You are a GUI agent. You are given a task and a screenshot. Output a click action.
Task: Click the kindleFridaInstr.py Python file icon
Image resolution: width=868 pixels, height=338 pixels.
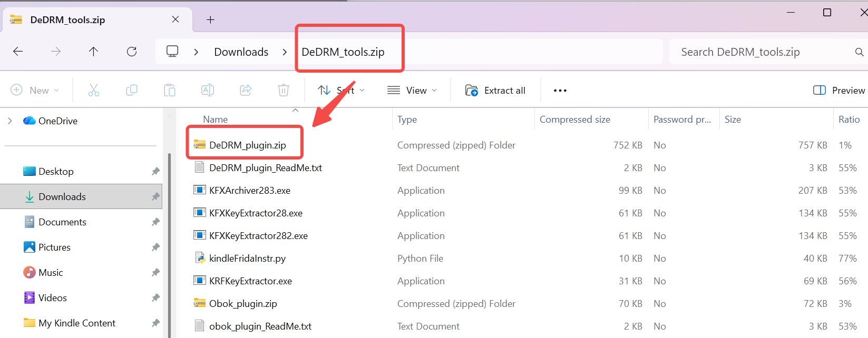(x=200, y=258)
